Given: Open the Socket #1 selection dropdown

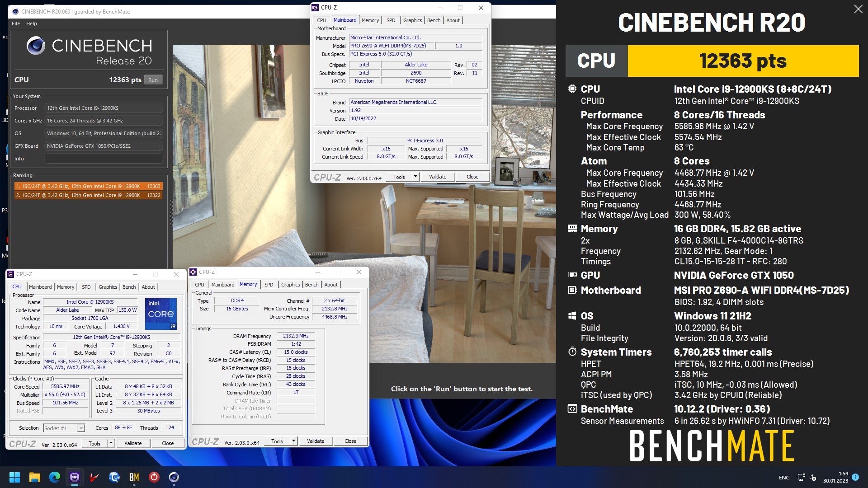Looking at the screenshot, I should click(64, 428).
